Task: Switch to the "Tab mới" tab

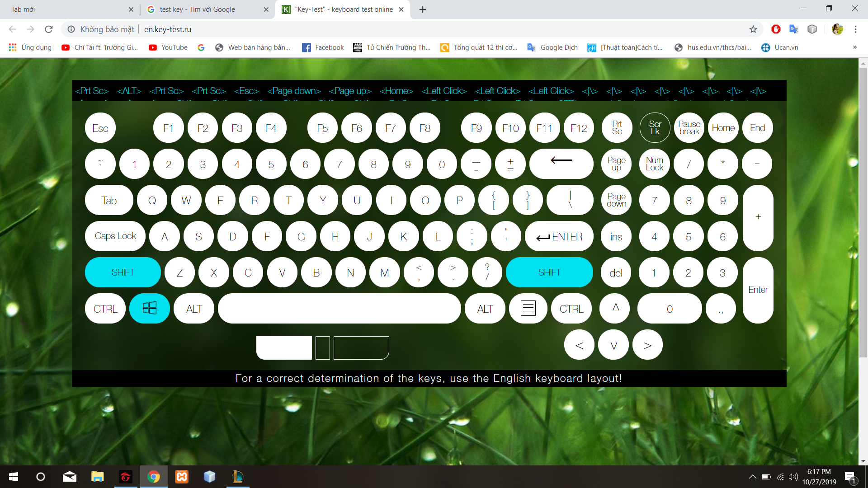Action: [24, 9]
